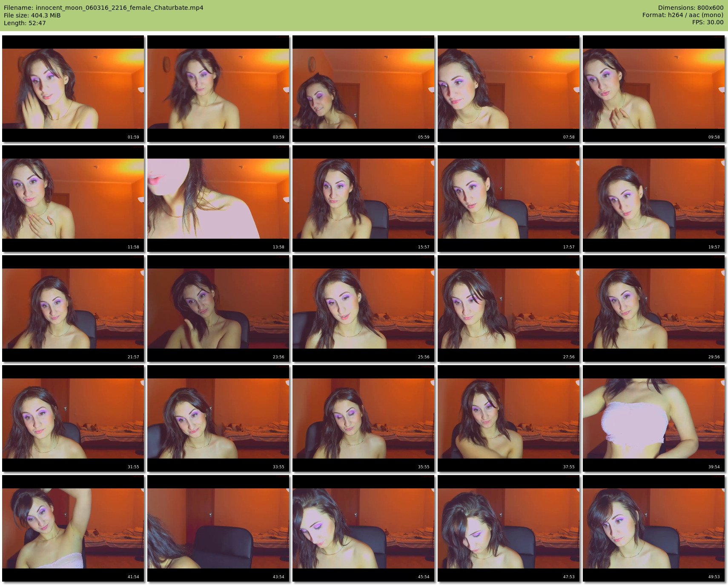Click the thumbnail marked 31:55
728x585 pixels.
[x=73, y=418]
